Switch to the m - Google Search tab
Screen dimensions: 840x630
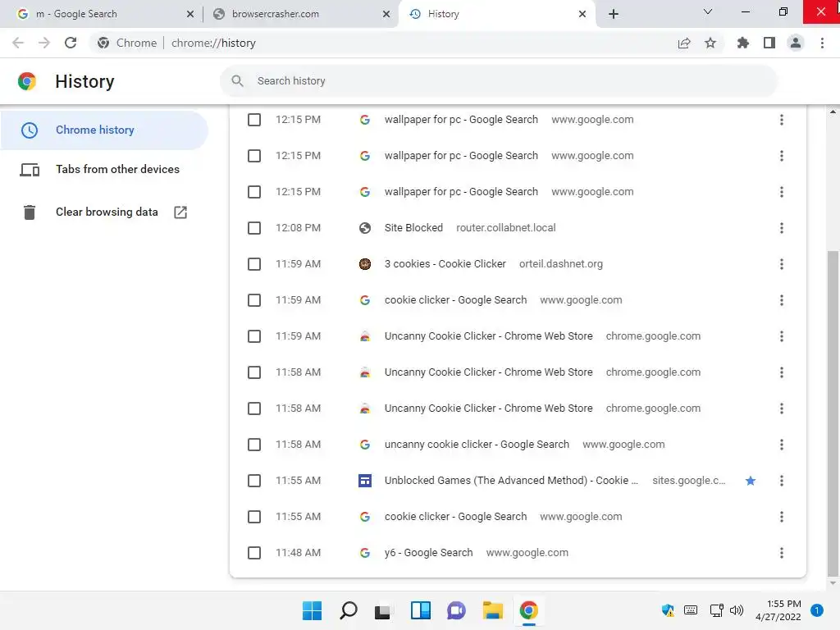coord(102,14)
